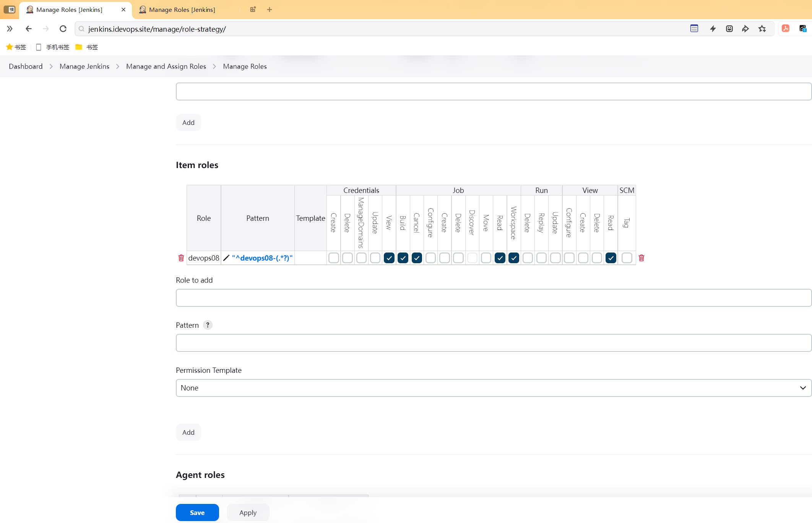
Task: Open Manage and Assign Roles breadcrumb
Action: [x=166, y=66]
